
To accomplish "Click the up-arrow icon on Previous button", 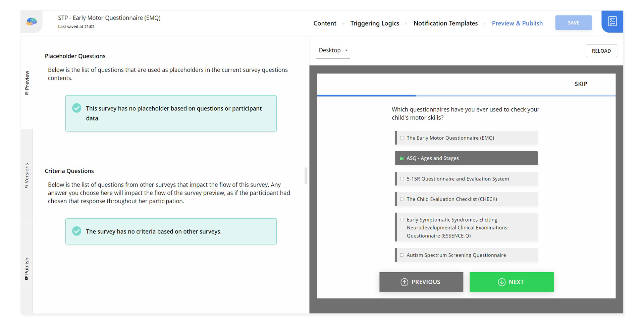I will [x=405, y=282].
